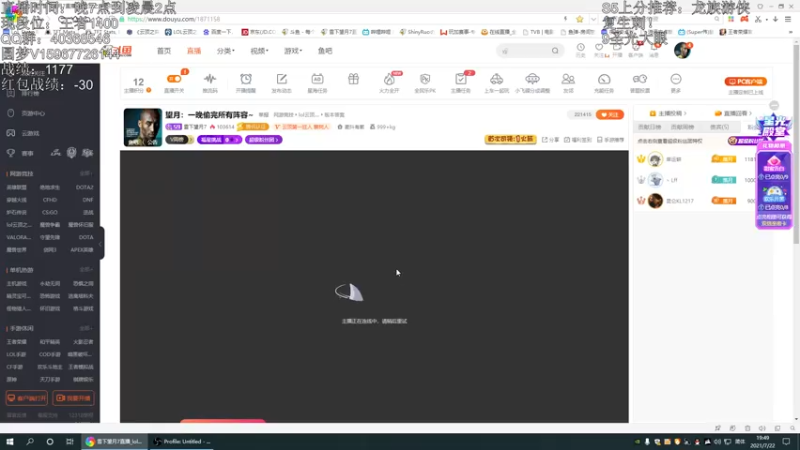This screenshot has width=800, height=450.
Task: Select DOTA2 in sidebar game list
Action: tap(84, 187)
